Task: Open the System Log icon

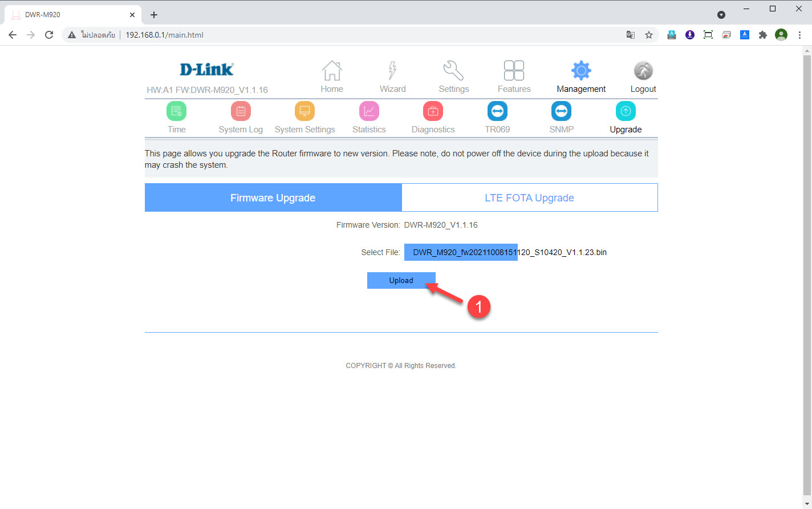Action: 241,111
